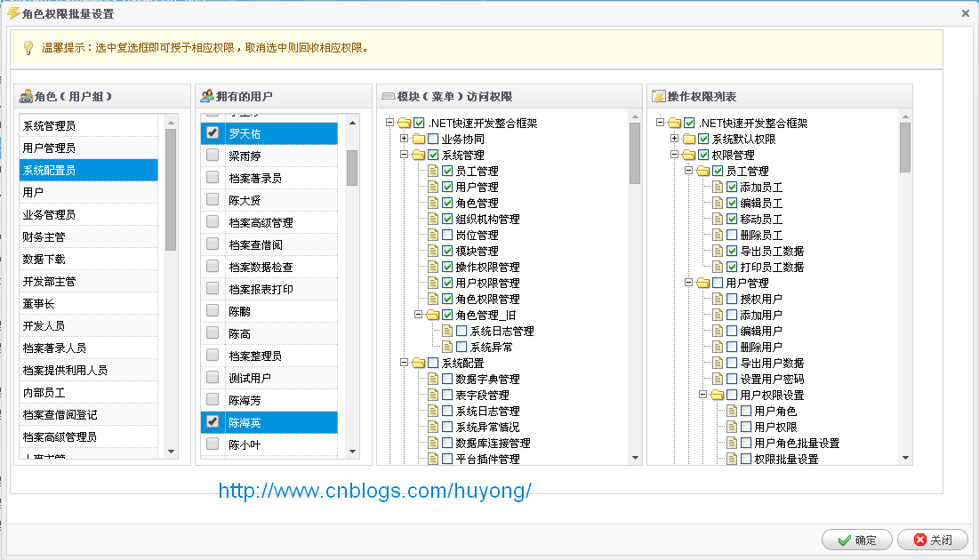
Task: Open the cnblogs.com/huyong link
Action: pos(374,491)
